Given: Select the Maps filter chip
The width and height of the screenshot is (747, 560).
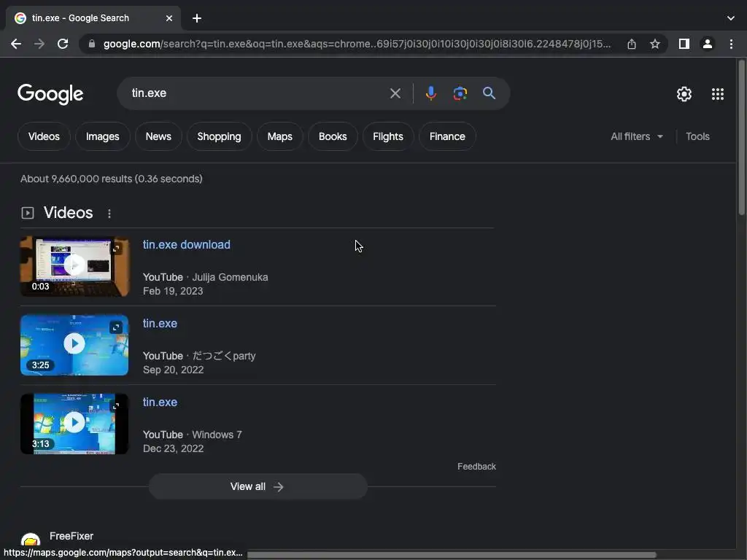Looking at the screenshot, I should tap(279, 136).
